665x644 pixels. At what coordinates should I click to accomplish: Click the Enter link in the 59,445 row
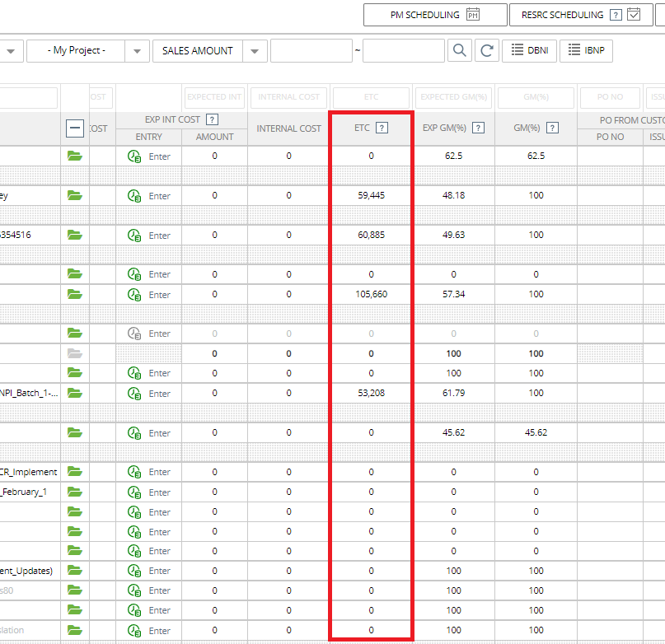pos(160,196)
